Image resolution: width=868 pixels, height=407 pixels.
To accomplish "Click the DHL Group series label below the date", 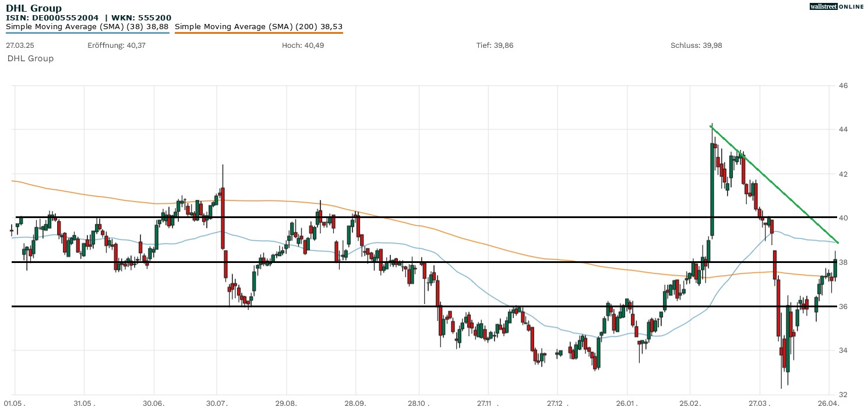I will click(x=30, y=58).
